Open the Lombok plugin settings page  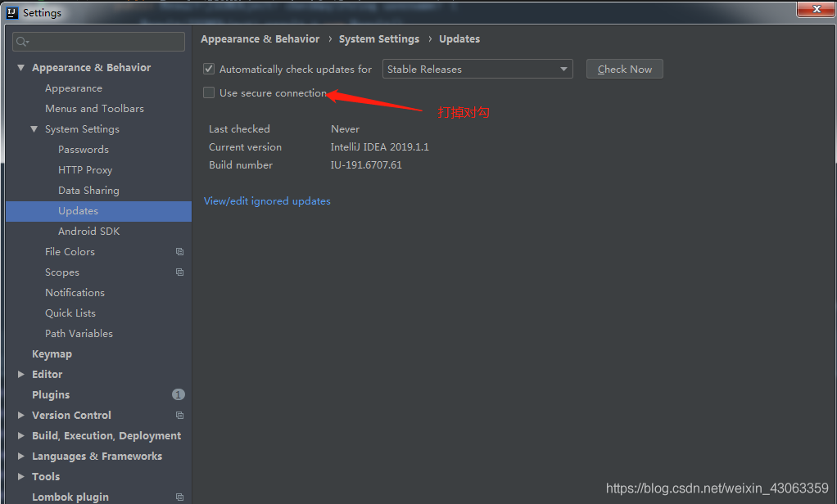coord(70,497)
